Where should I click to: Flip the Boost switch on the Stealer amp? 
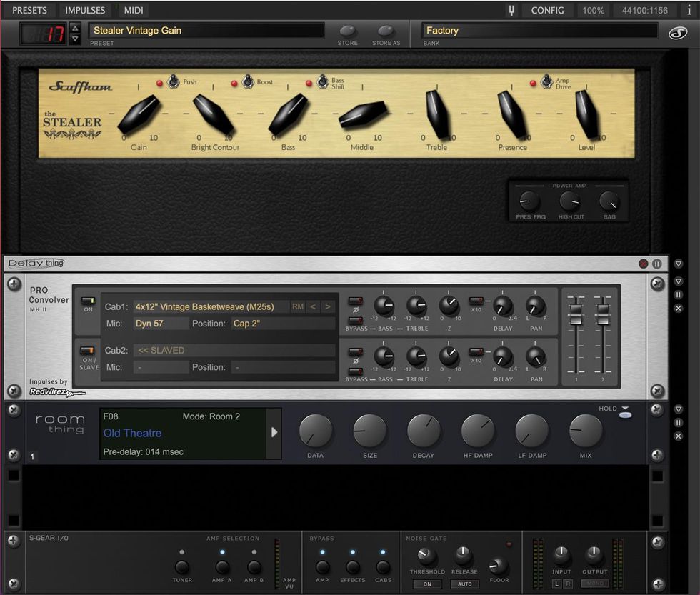point(248,82)
